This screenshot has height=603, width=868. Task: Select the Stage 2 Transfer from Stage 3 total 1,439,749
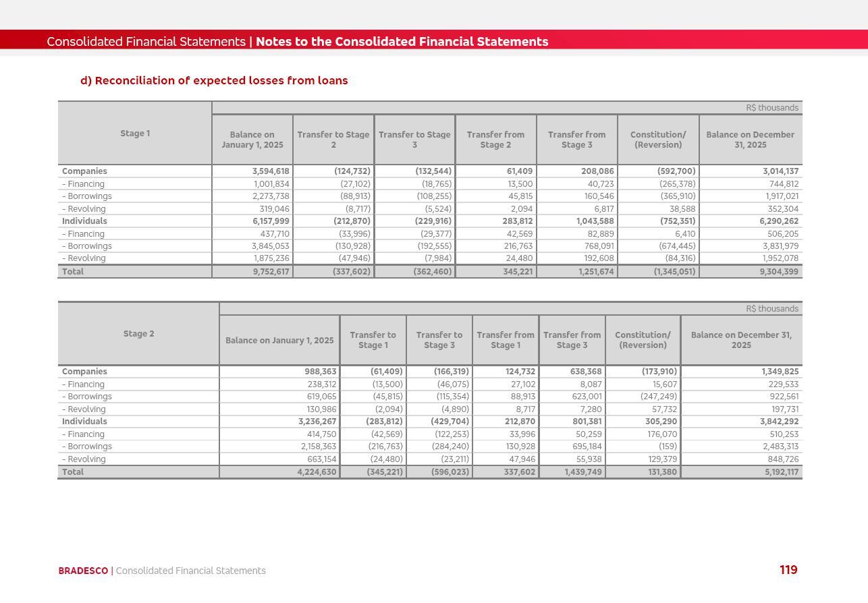[x=582, y=472]
